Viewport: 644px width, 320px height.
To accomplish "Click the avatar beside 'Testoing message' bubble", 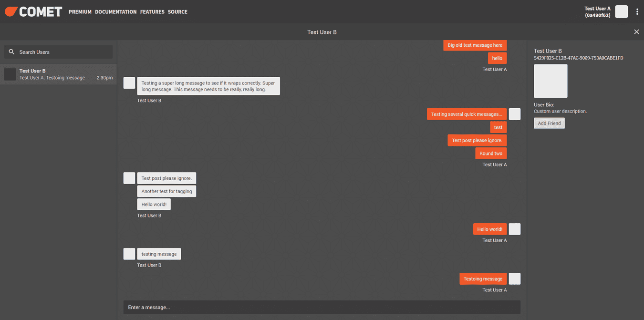I will [515, 279].
